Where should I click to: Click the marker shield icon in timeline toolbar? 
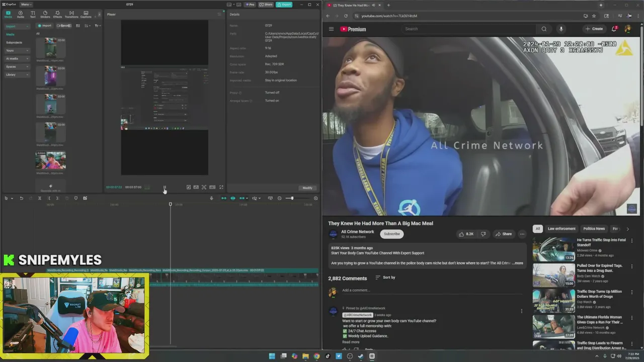click(76, 198)
